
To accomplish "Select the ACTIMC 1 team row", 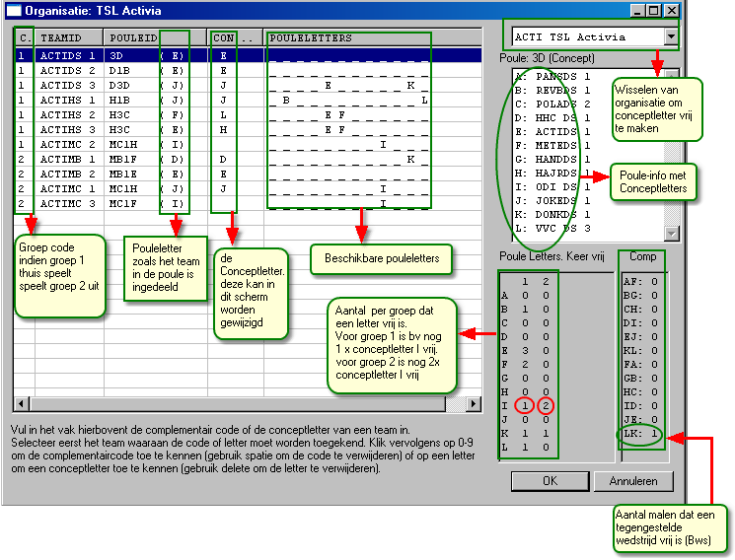I will pyautogui.click(x=248, y=189).
